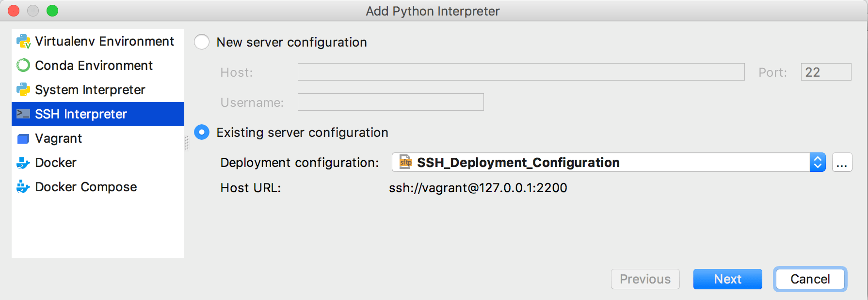Choose Docker Compose interpreter type
The image size is (868, 300).
point(86,187)
